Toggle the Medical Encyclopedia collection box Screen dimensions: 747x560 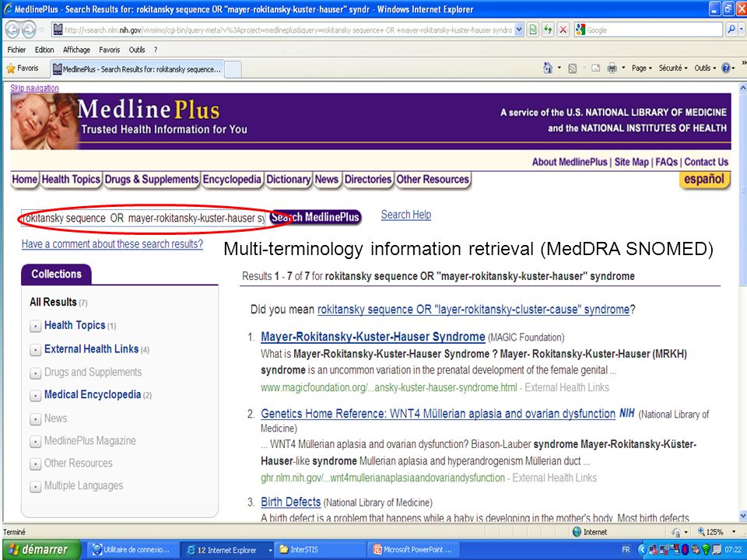35,396
